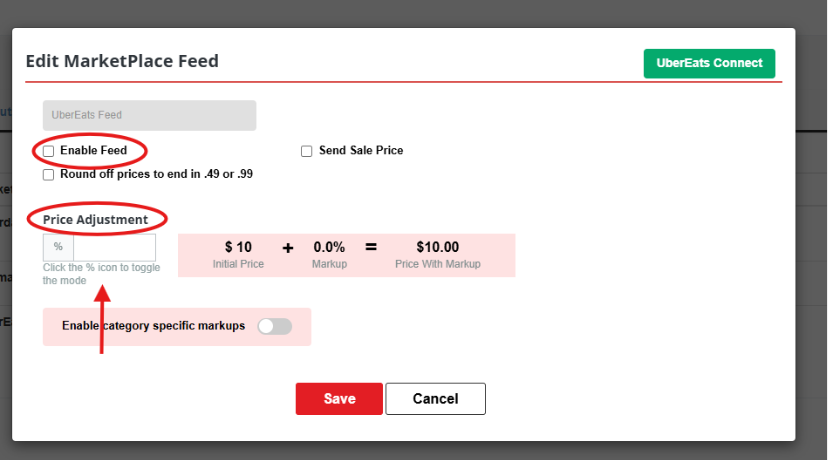Click the UberEats Connect button
Image resolution: width=828 pixels, height=460 pixels.
tap(709, 63)
